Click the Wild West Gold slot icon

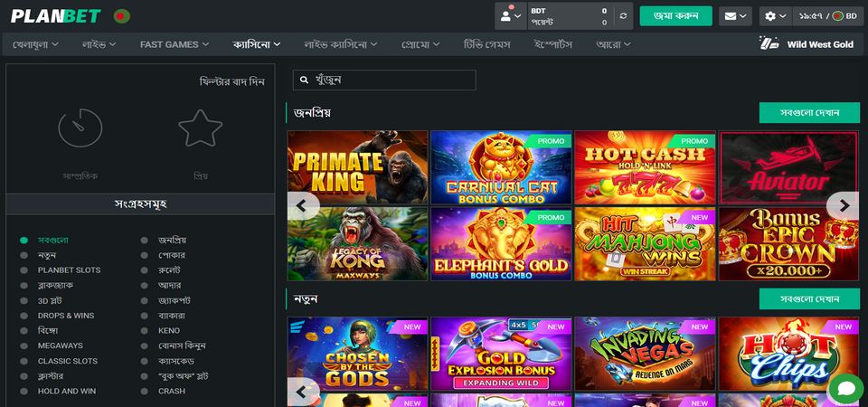click(x=769, y=43)
